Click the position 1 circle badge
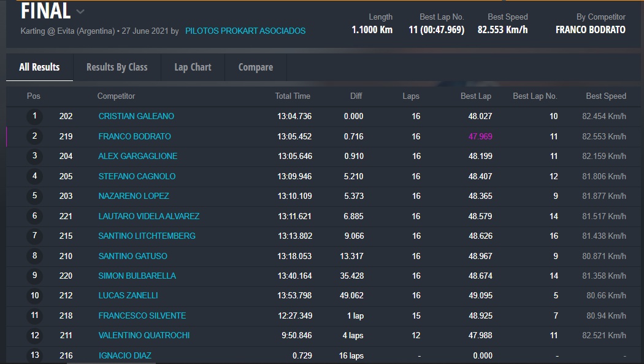This screenshot has width=644, height=364. pos(34,116)
